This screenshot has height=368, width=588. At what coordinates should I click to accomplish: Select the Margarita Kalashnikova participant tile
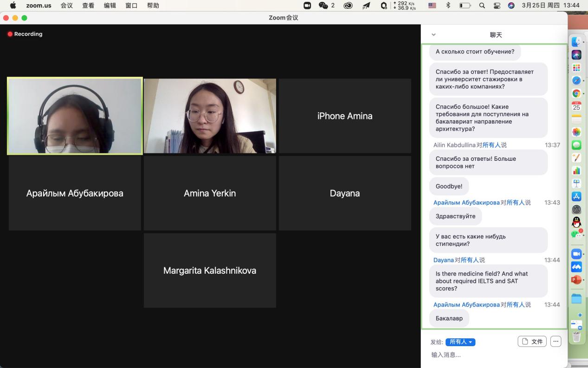(210, 270)
